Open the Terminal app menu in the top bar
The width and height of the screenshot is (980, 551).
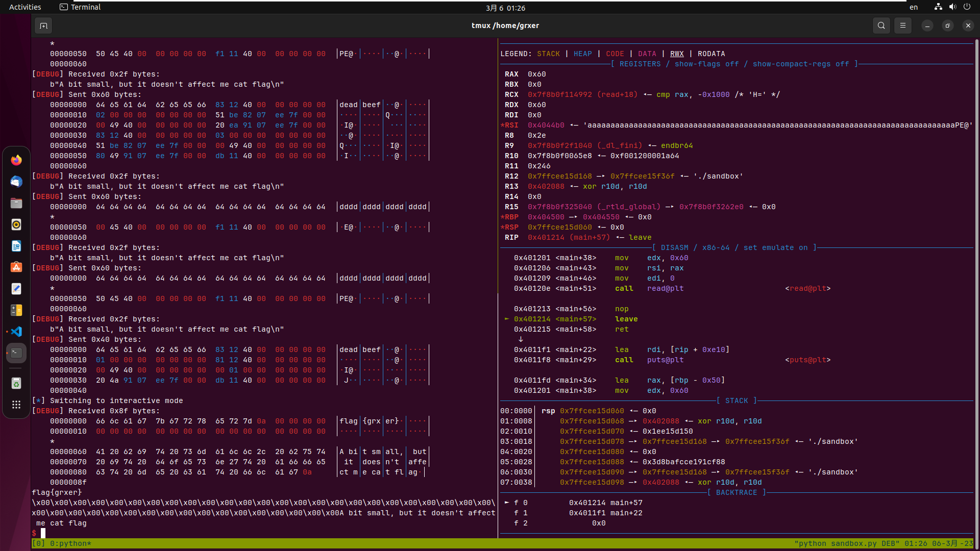[80, 7]
